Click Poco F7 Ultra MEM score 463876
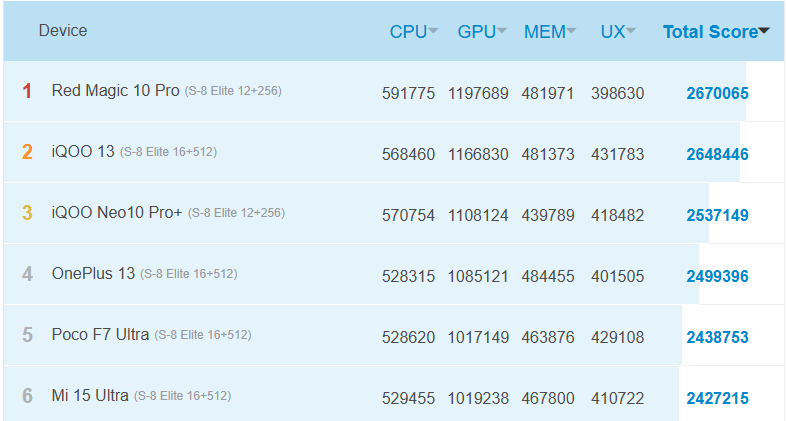786x421 pixels. click(x=548, y=337)
